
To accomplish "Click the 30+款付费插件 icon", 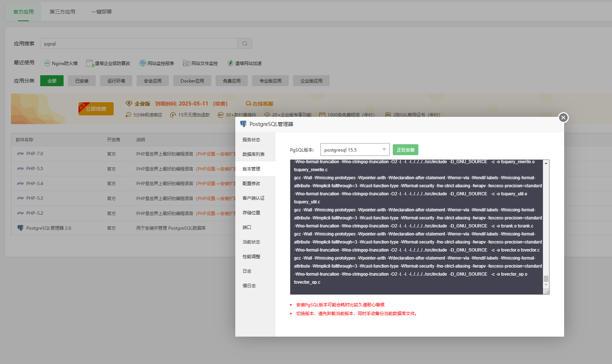I will tap(221, 115).
